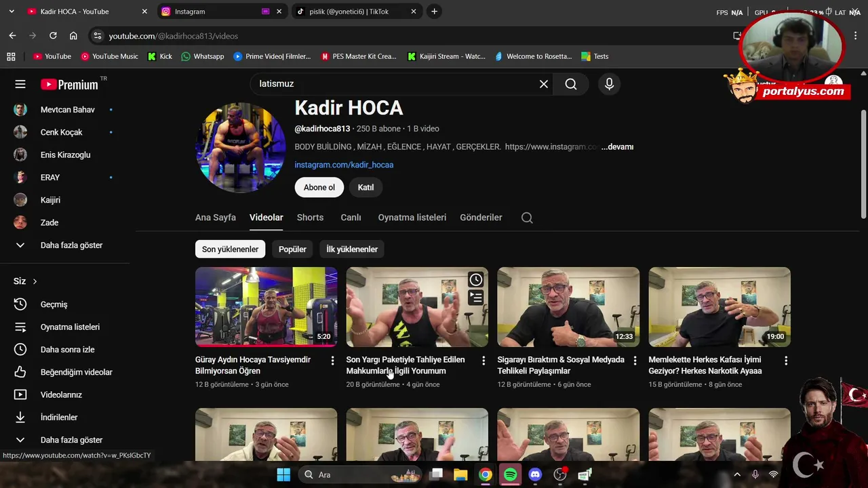Viewport: 868px width, 488px height.
Task: Clear the search box with X icon
Action: [x=543, y=84]
